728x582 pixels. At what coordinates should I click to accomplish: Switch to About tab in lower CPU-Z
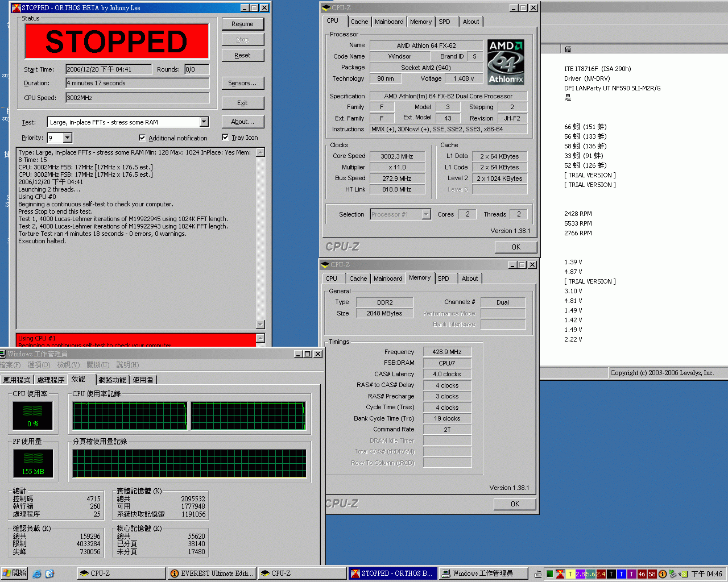click(470, 278)
